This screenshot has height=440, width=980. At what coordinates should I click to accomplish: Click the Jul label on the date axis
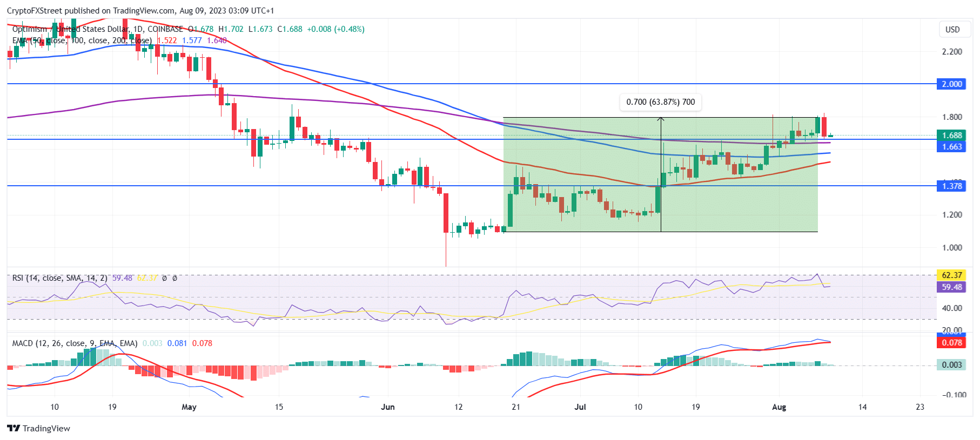(x=580, y=407)
